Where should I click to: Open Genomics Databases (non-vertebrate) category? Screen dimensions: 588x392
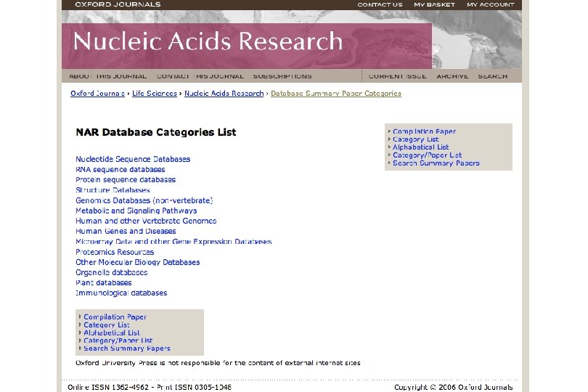click(144, 200)
